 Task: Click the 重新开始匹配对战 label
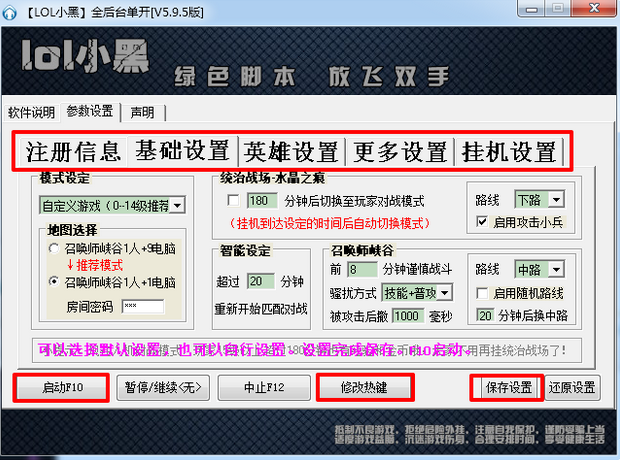coord(261,309)
